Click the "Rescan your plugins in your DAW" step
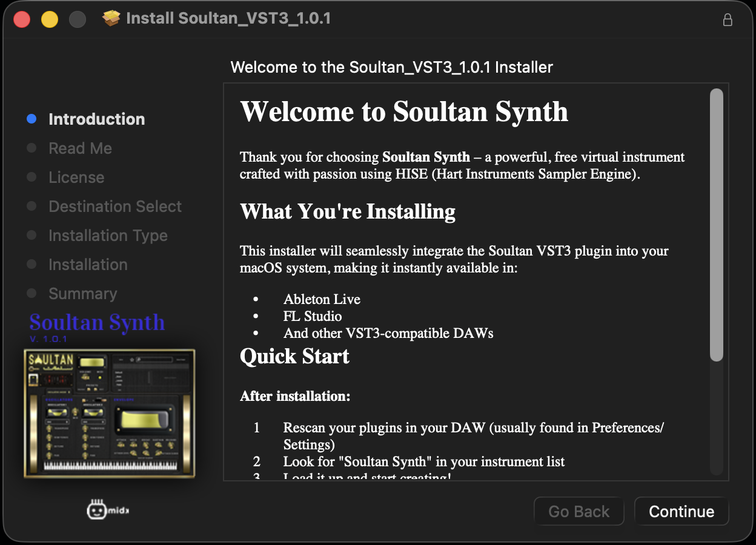This screenshot has width=756, height=545. (474, 436)
